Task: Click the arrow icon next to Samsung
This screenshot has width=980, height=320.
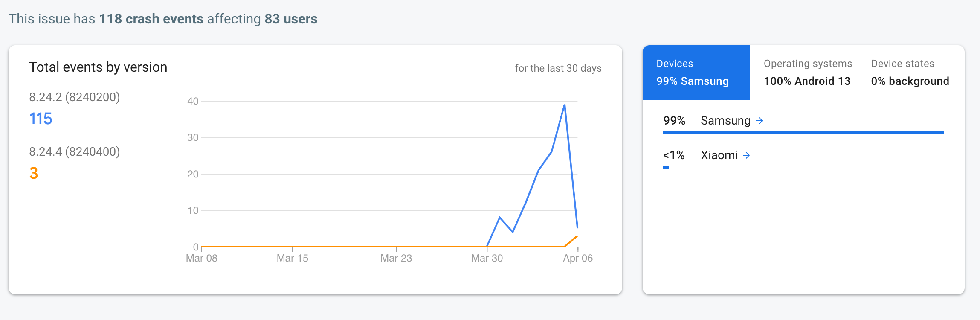Action: pyautogui.click(x=761, y=121)
